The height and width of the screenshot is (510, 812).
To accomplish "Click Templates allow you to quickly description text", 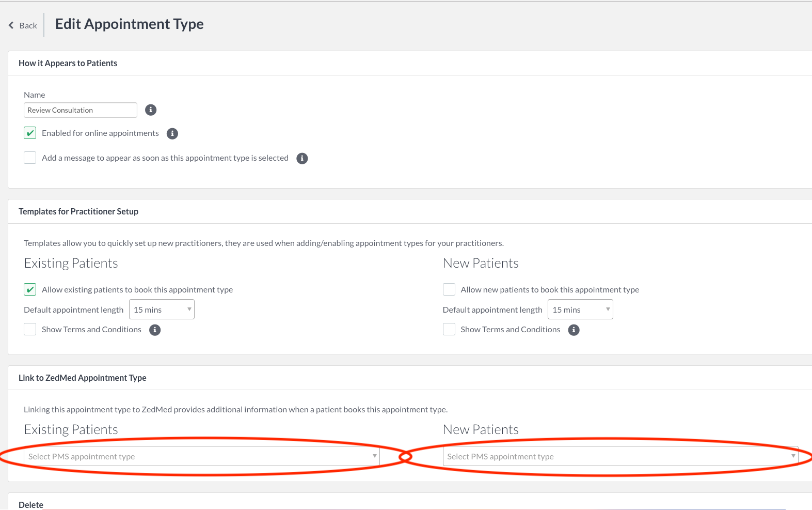I will coord(264,243).
